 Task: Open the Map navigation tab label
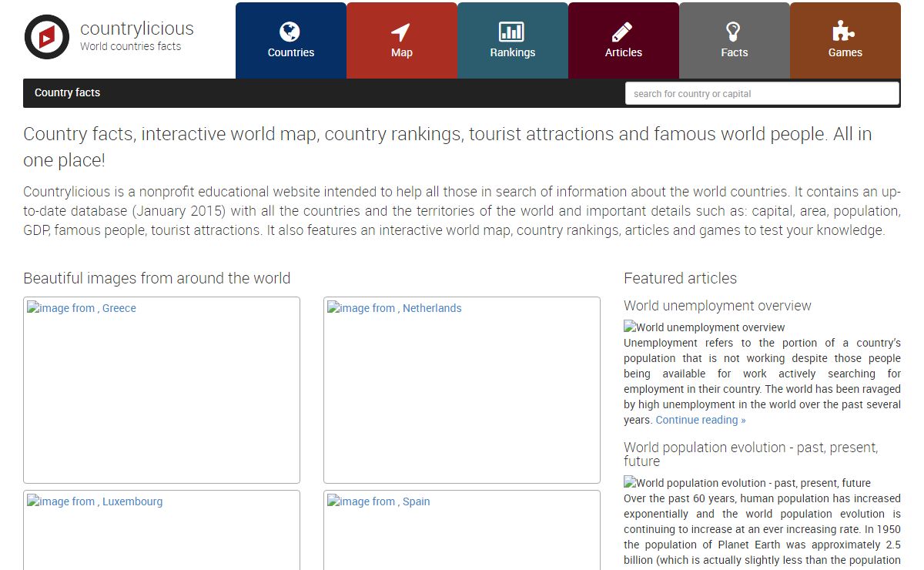(x=402, y=52)
